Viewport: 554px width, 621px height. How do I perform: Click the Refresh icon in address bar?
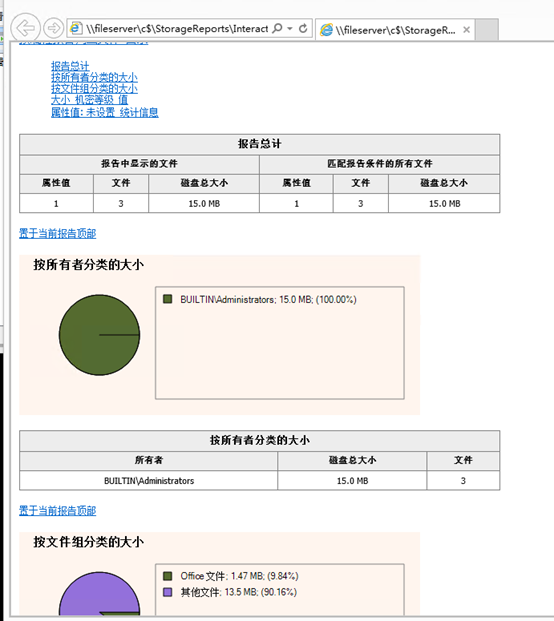pos(303,28)
